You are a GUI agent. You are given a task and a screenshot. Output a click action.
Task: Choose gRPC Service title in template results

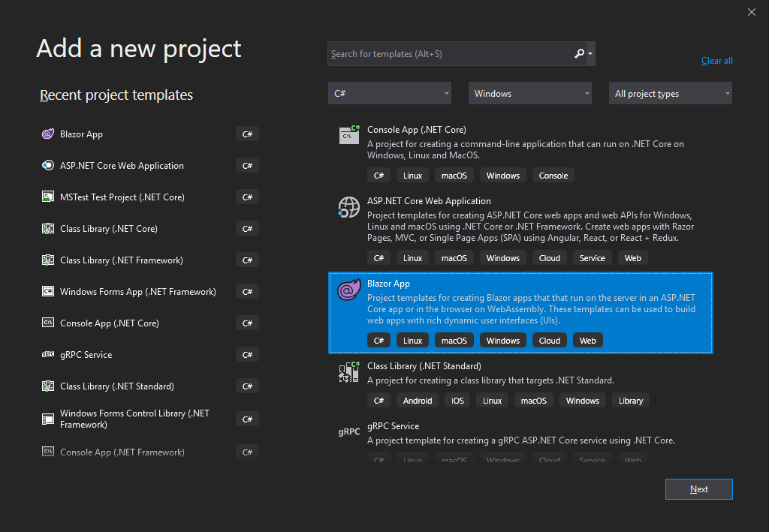coord(394,426)
